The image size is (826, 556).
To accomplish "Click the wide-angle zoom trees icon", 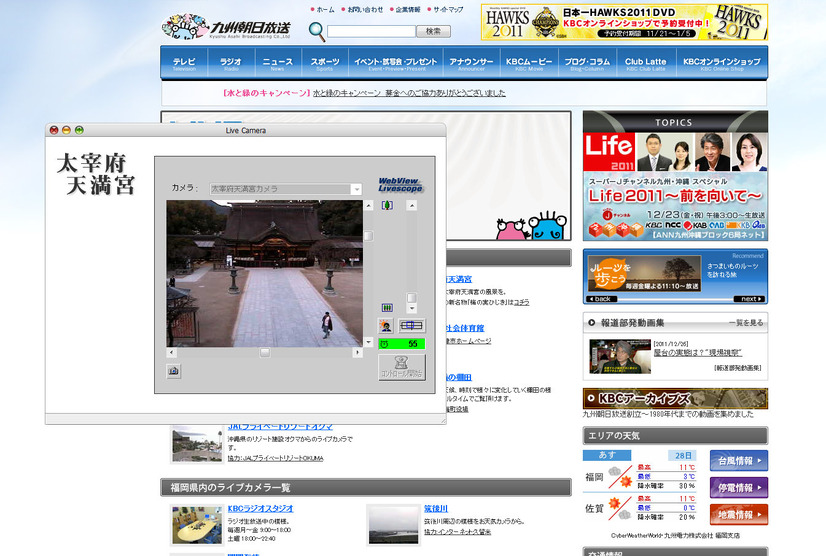I will (387, 307).
